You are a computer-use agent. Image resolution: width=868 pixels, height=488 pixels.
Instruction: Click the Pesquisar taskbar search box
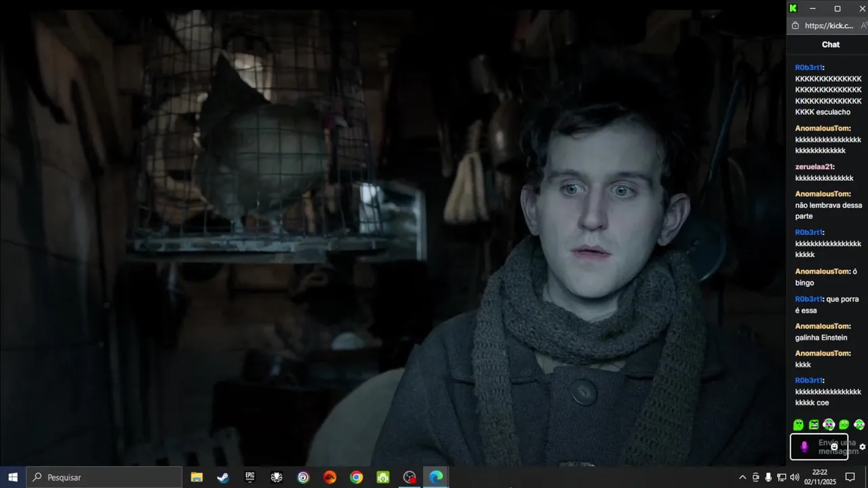click(104, 477)
